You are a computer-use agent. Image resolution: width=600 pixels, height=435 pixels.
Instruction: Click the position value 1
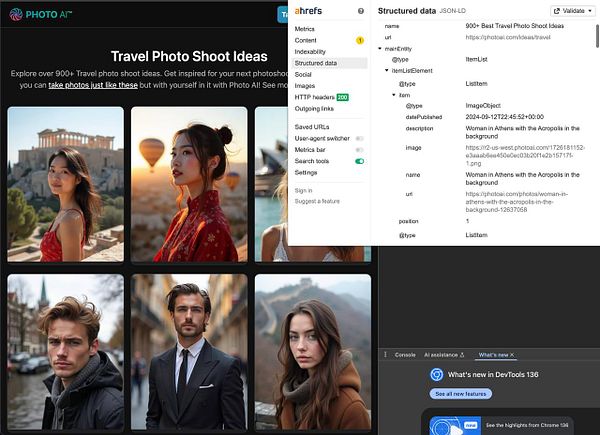tap(467, 221)
